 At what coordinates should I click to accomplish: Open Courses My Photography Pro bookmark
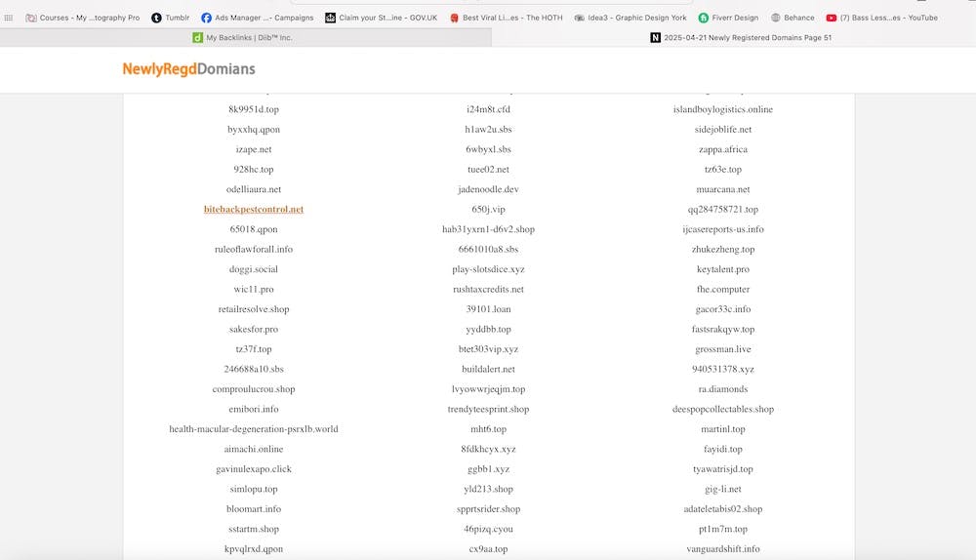point(82,18)
